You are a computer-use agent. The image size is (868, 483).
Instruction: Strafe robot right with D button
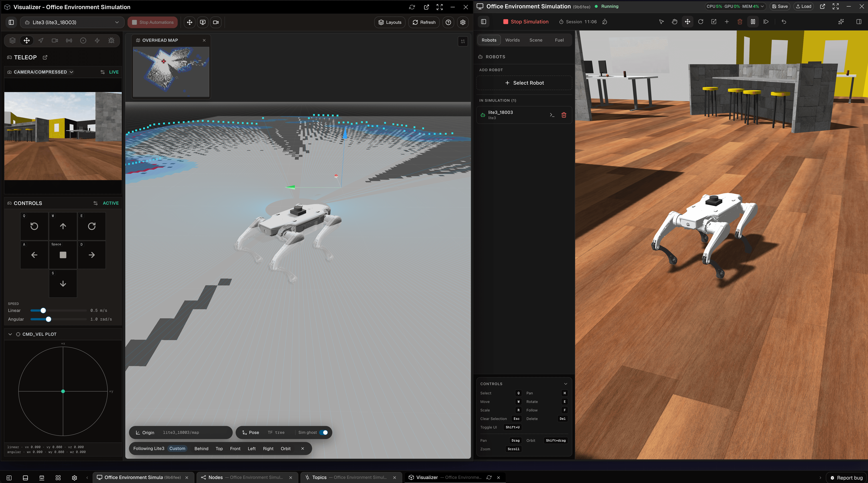92,255
